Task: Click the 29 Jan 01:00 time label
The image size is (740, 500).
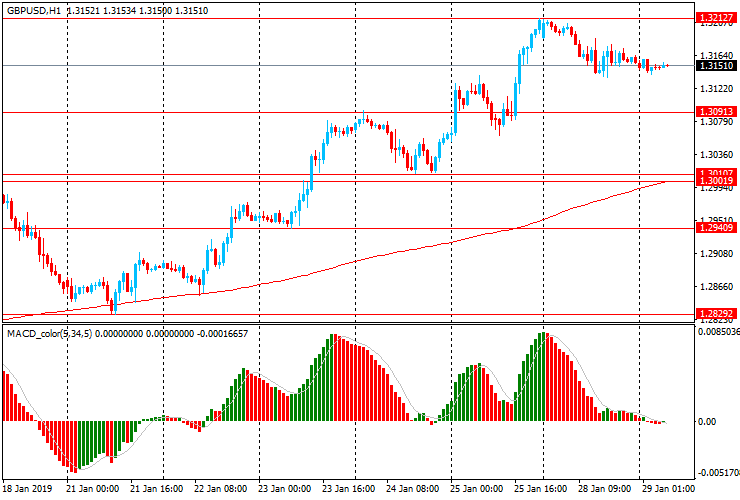Action: [668, 489]
